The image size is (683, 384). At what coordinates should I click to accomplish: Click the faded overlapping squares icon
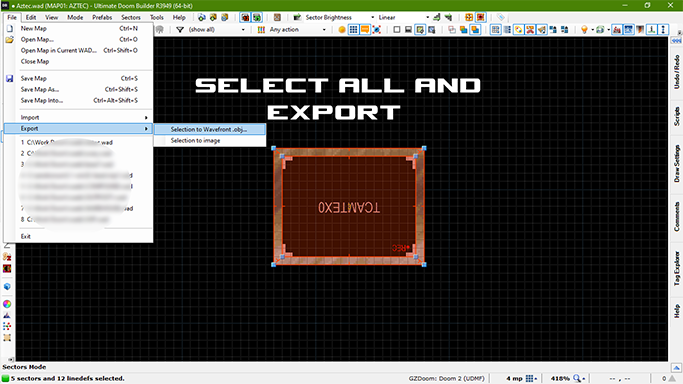click(452, 30)
